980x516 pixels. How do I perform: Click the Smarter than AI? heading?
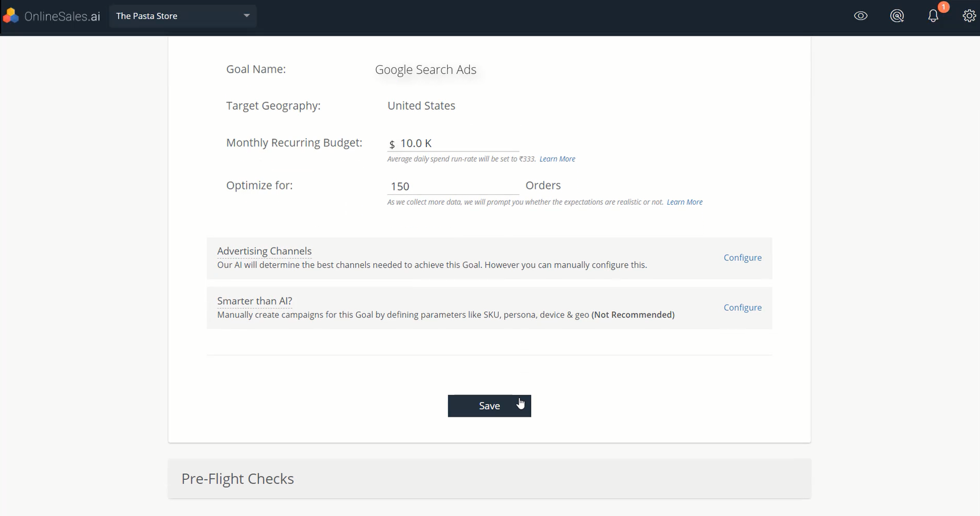254,301
